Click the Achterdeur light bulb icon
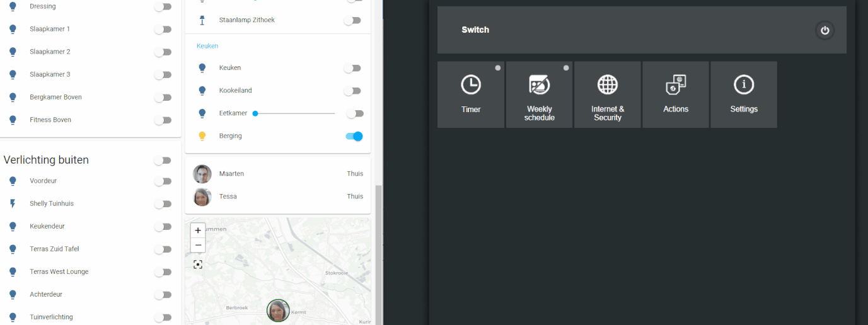868x325 pixels. pos(13,294)
